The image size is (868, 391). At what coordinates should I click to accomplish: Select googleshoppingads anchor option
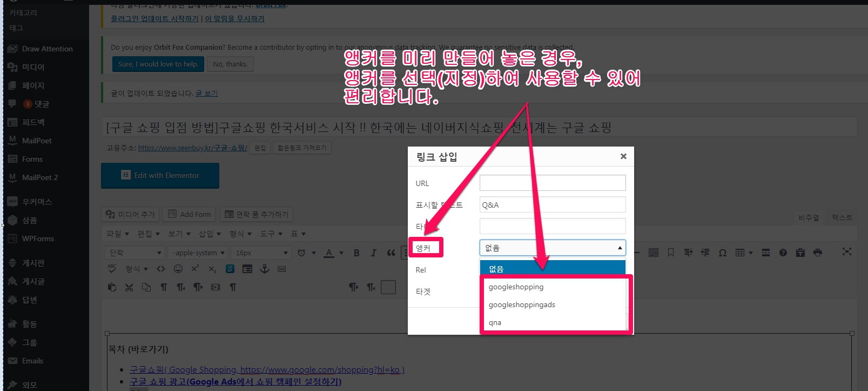[522, 304]
